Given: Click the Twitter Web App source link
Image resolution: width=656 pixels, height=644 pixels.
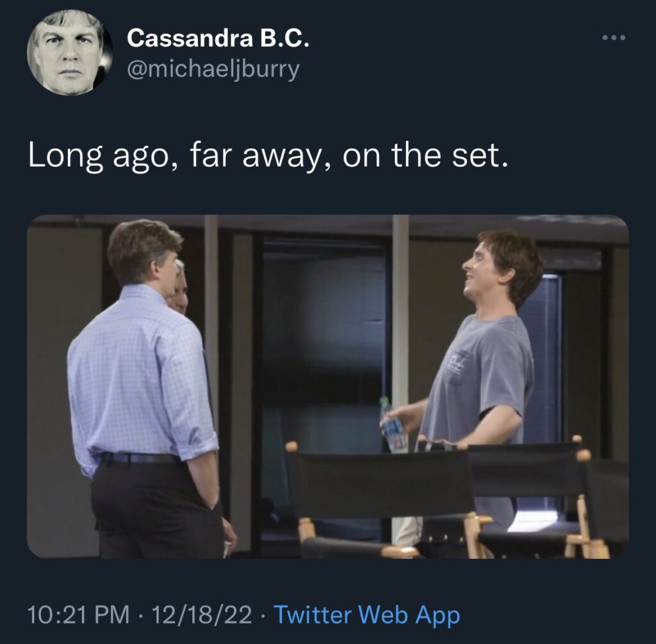Looking at the screenshot, I should point(366,616).
